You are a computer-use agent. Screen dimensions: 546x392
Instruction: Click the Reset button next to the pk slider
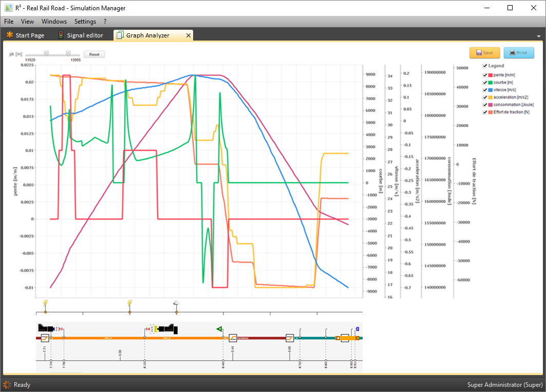pyautogui.click(x=94, y=54)
